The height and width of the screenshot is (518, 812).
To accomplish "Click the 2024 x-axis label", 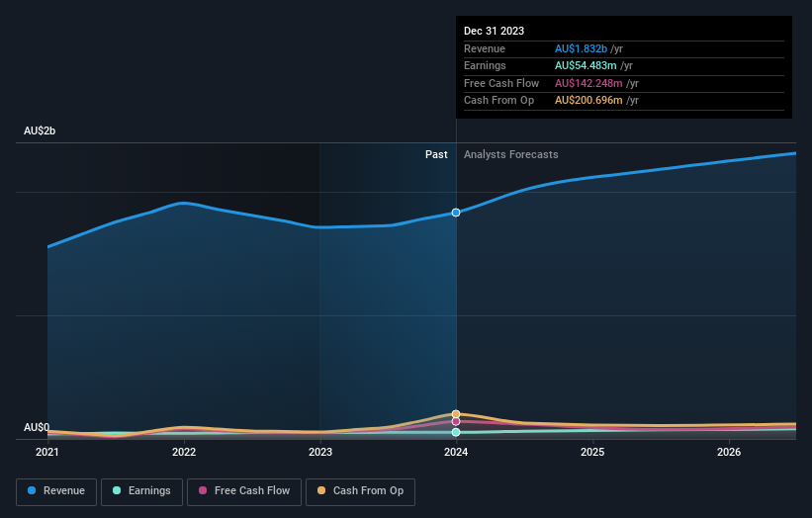I will point(456,452).
